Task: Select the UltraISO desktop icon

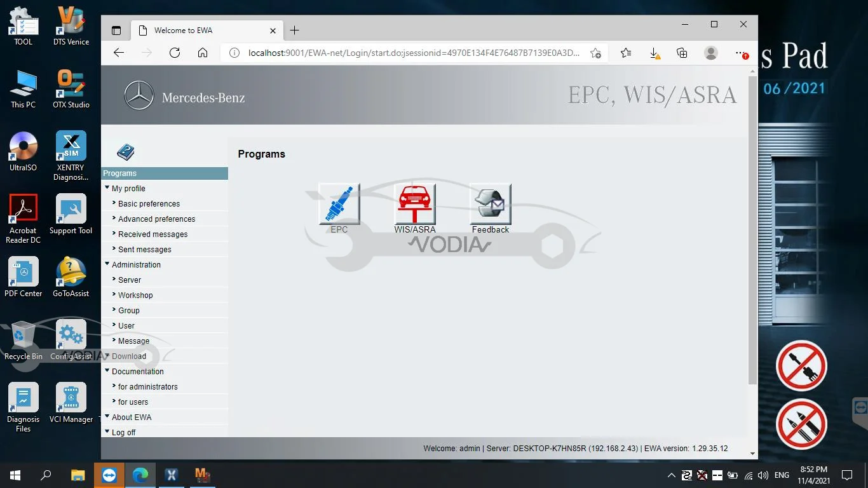Action: tap(24, 152)
